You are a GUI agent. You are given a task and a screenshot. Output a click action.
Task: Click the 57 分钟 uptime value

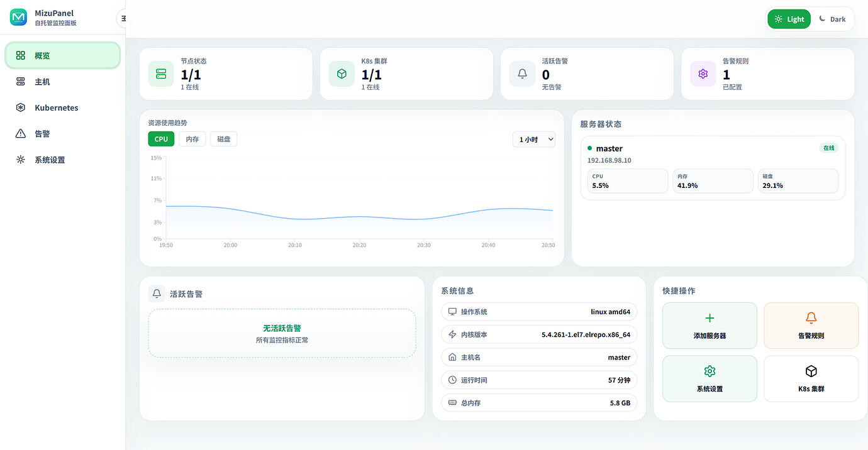(619, 380)
